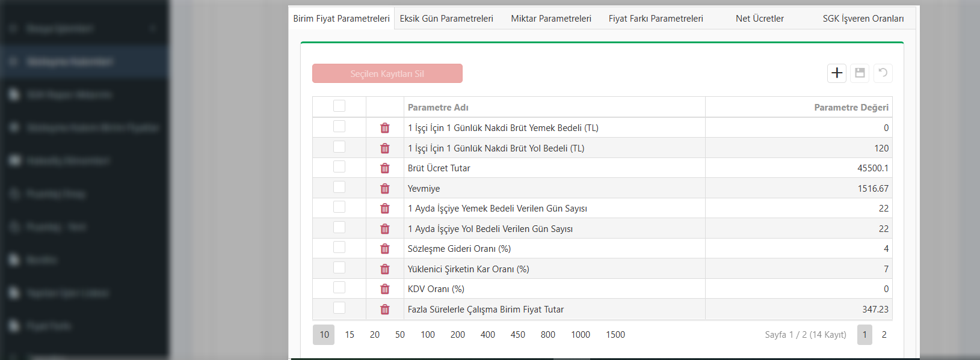Toggle the select-all checkbox in table header
The width and height of the screenshot is (980, 360).
point(339,106)
